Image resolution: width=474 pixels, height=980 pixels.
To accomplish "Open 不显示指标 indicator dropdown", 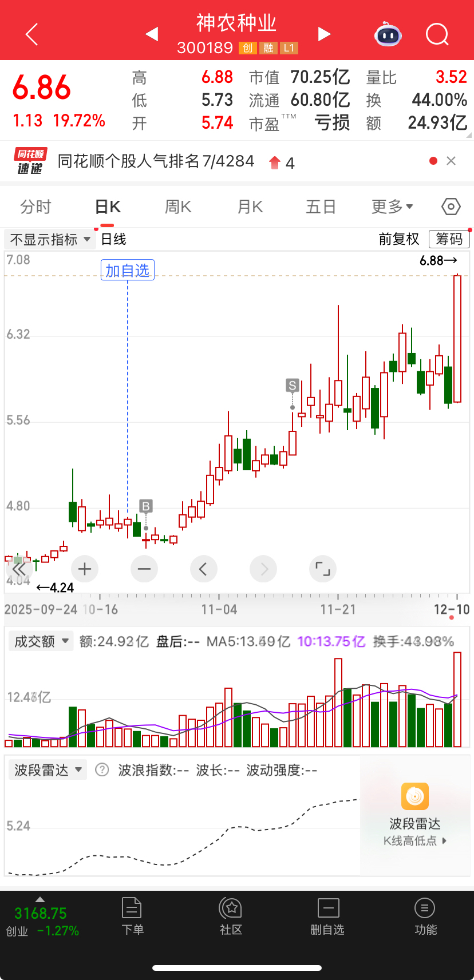I will [x=50, y=239].
